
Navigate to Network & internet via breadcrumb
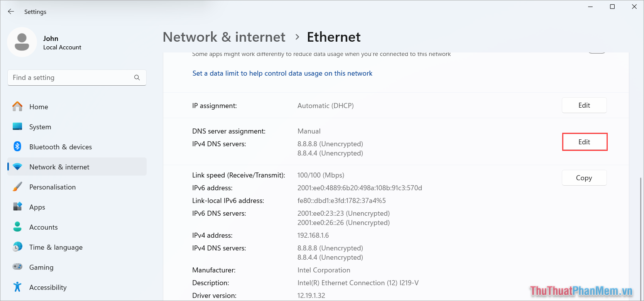224,37
